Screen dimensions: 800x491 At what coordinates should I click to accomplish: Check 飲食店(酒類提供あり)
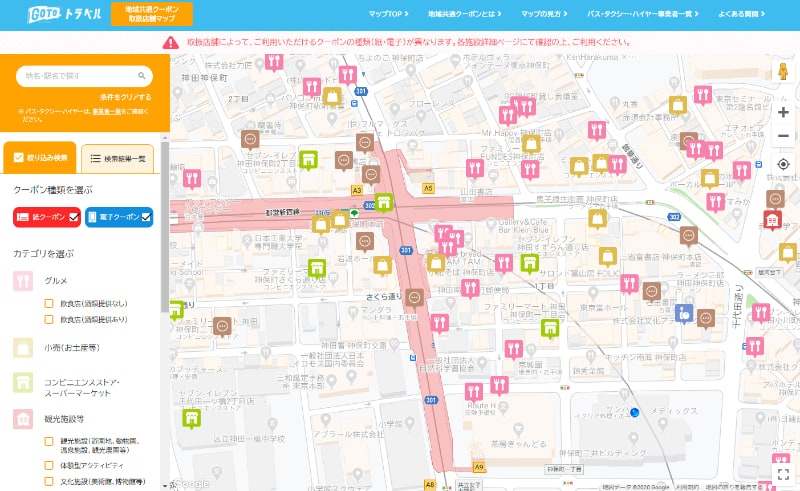click(49, 320)
